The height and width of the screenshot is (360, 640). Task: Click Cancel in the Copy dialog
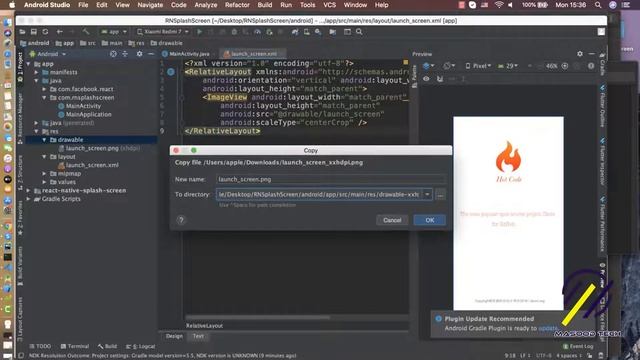click(392, 220)
